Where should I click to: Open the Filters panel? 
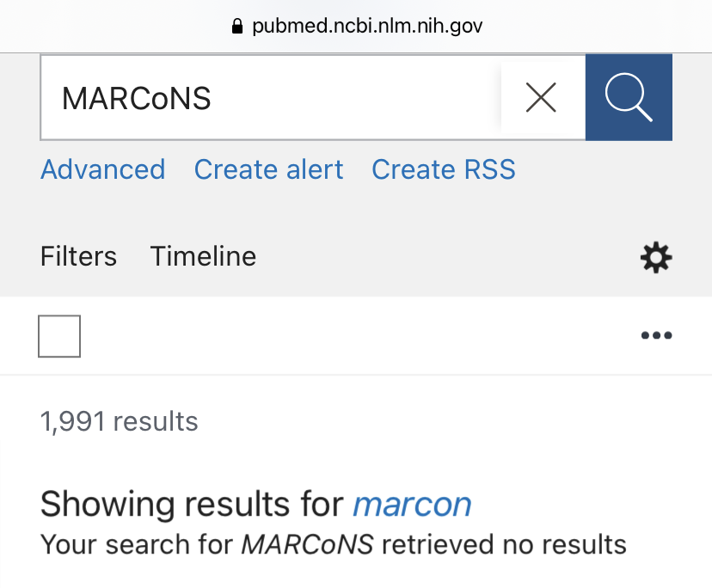coord(78,256)
